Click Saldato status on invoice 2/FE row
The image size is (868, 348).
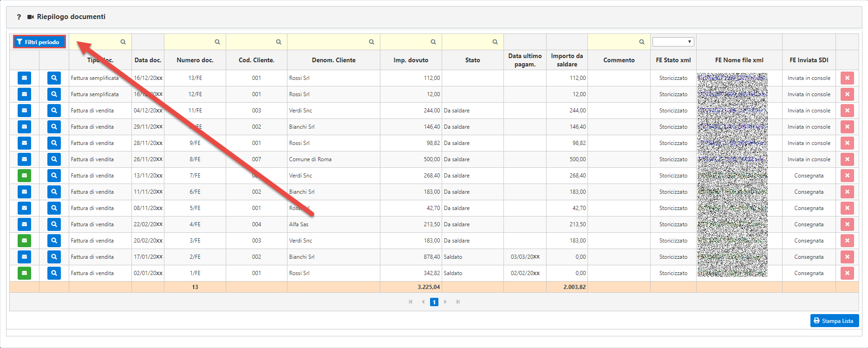[x=453, y=257]
